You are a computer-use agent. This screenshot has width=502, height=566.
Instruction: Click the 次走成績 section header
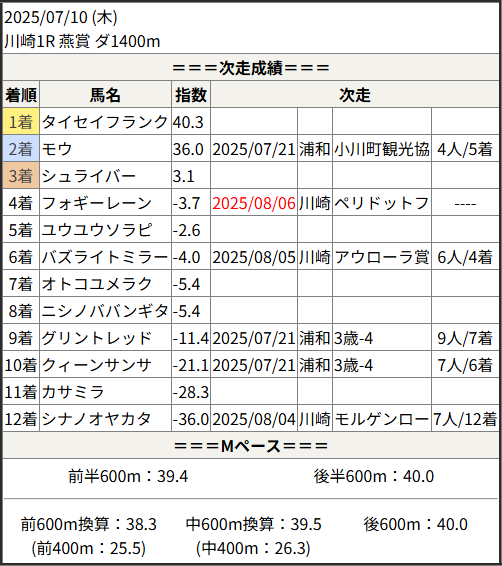[251, 68]
